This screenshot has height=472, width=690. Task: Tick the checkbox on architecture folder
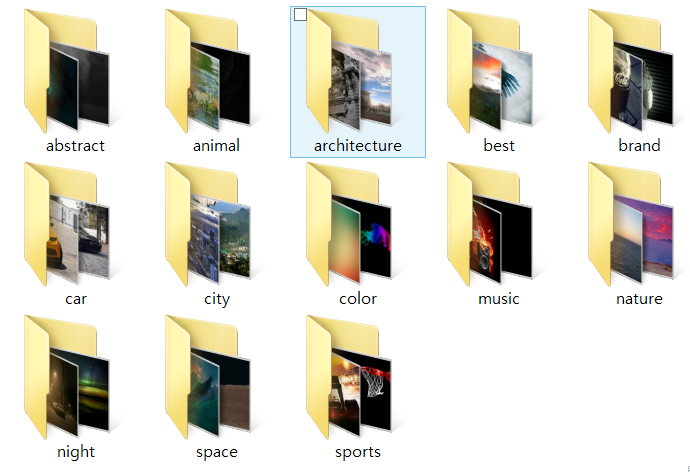(301, 15)
